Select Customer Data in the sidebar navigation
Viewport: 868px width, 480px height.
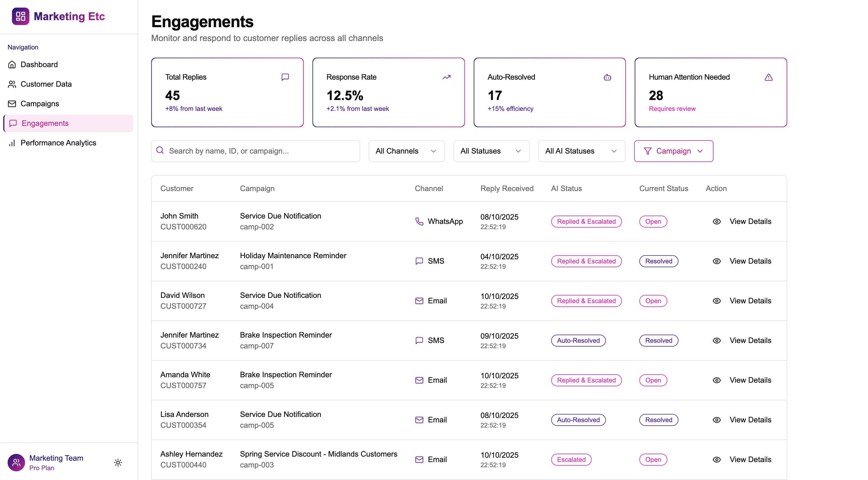point(46,84)
